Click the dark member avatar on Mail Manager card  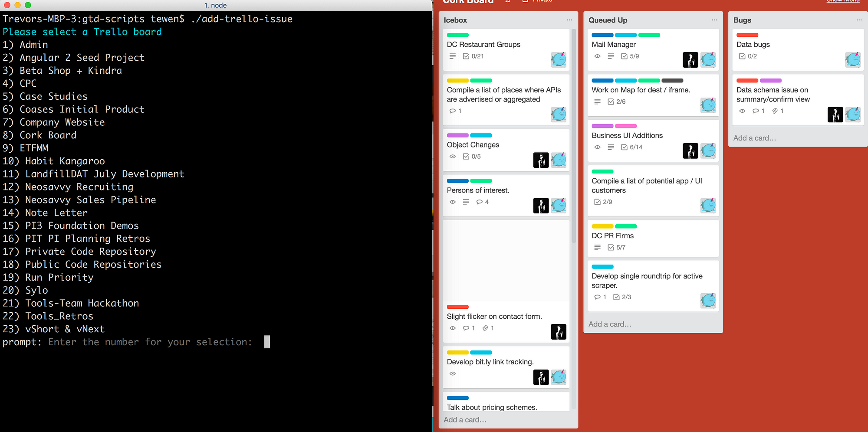point(690,60)
